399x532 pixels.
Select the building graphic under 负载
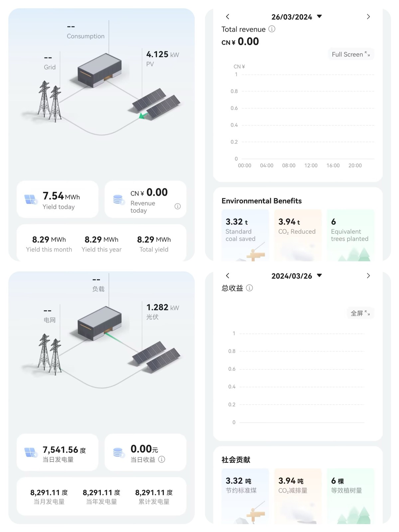pyautogui.click(x=99, y=324)
